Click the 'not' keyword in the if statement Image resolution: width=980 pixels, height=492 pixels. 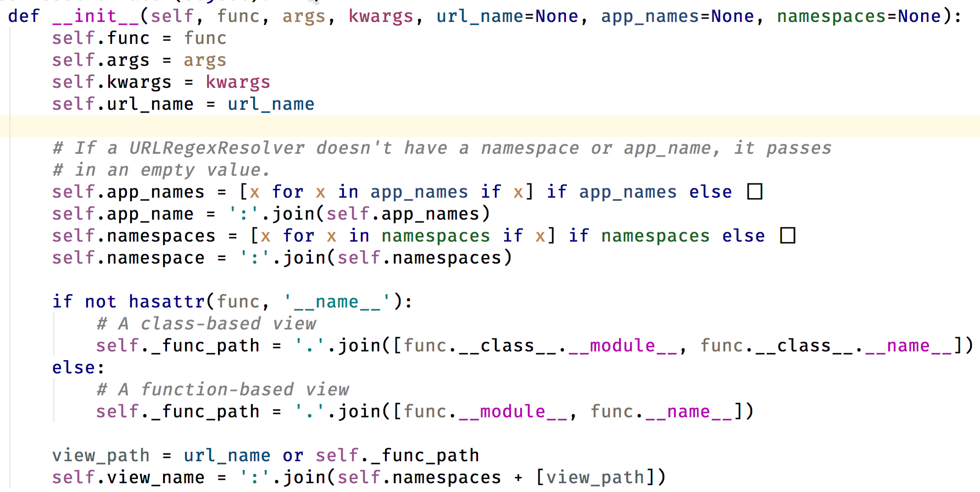(x=101, y=301)
